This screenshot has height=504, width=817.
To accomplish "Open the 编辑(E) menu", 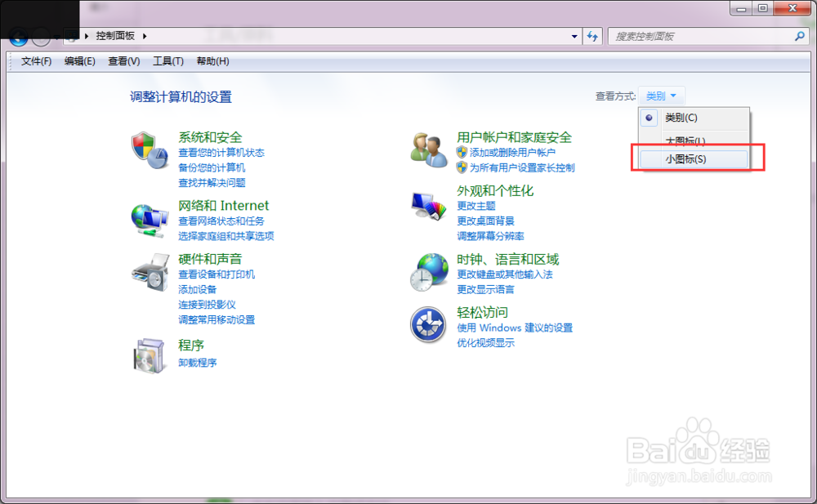I will [x=80, y=61].
